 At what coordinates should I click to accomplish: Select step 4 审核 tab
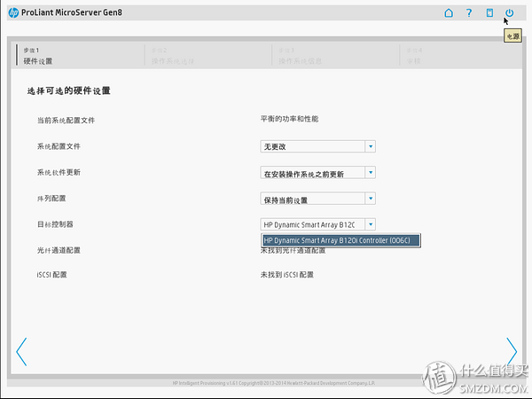pyautogui.click(x=461, y=55)
